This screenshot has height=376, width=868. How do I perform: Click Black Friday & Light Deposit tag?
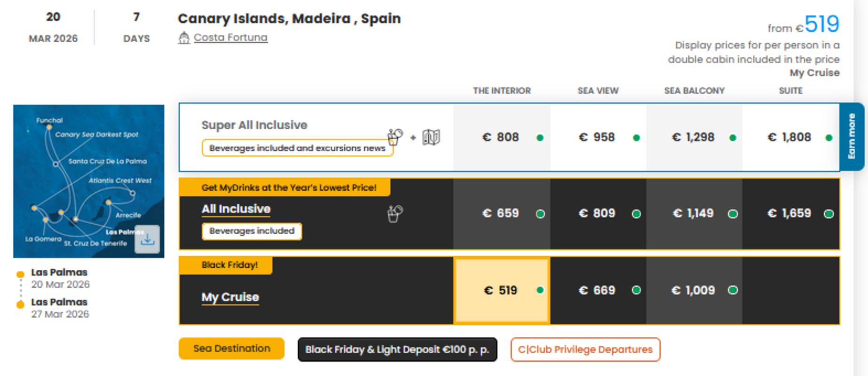pos(397,350)
